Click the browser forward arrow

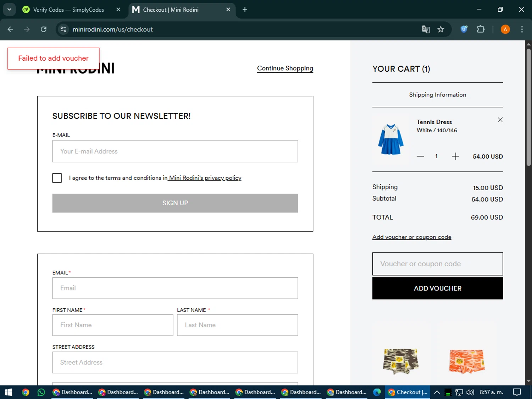coord(27,29)
